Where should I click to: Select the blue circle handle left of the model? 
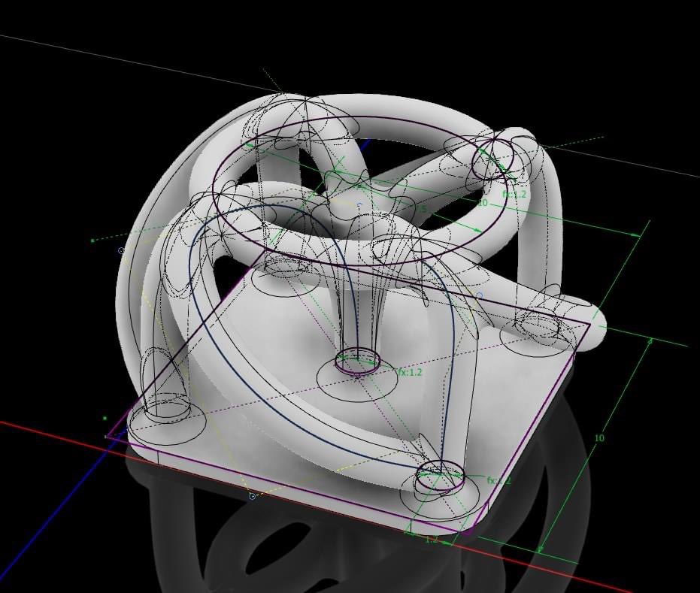pyautogui.click(x=121, y=251)
